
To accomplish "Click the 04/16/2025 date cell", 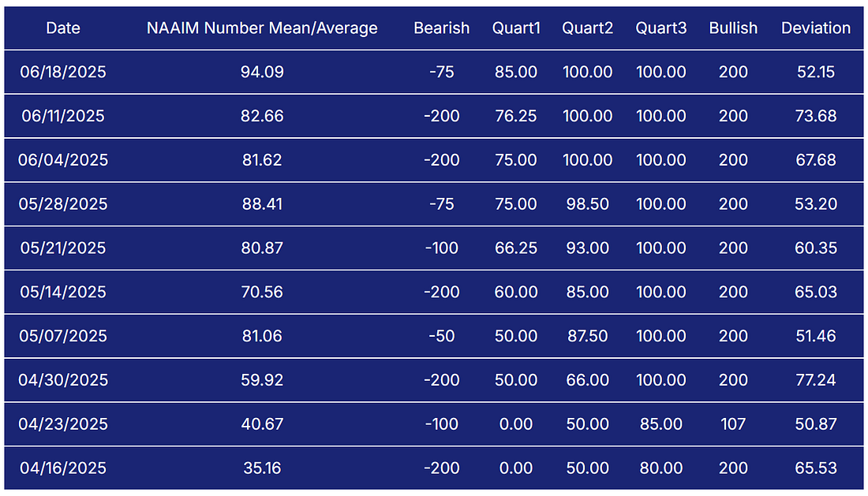I will tap(63, 468).
